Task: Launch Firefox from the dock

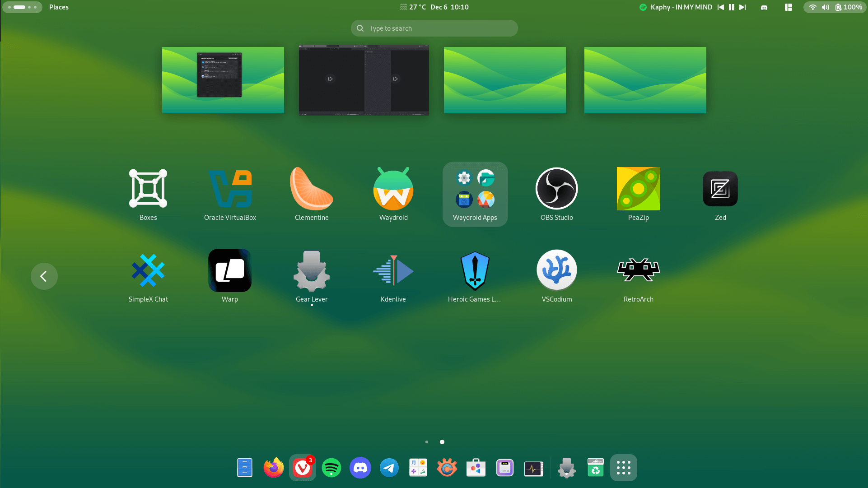Action: click(273, 468)
